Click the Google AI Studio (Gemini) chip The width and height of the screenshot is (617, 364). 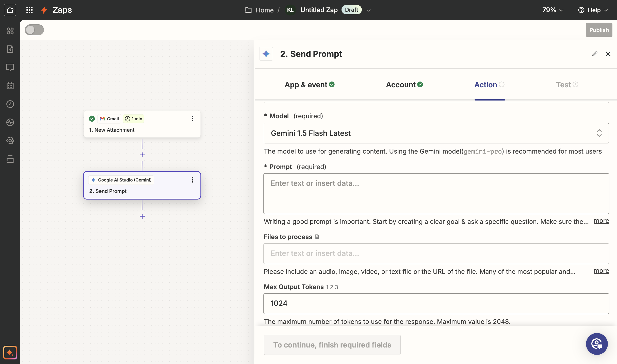click(x=121, y=180)
